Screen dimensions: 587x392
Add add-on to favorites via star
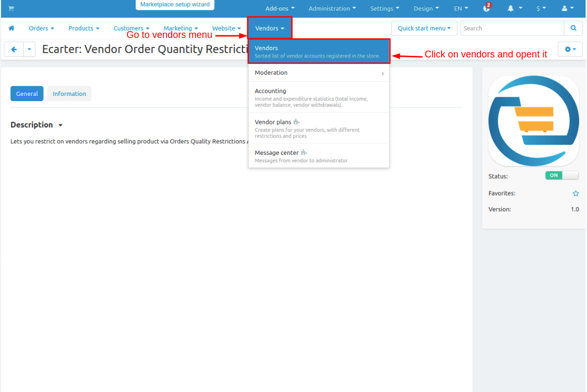[x=575, y=193]
